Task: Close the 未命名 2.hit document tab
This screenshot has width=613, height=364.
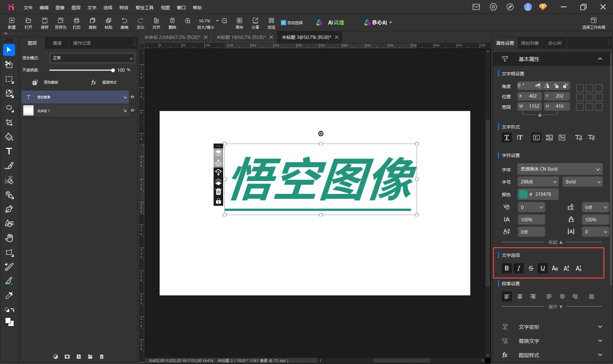Action: click(x=206, y=37)
